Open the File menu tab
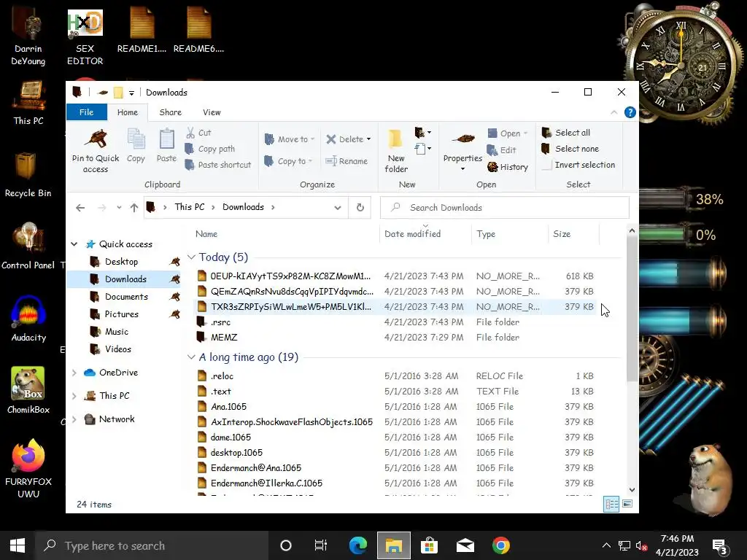 click(86, 112)
